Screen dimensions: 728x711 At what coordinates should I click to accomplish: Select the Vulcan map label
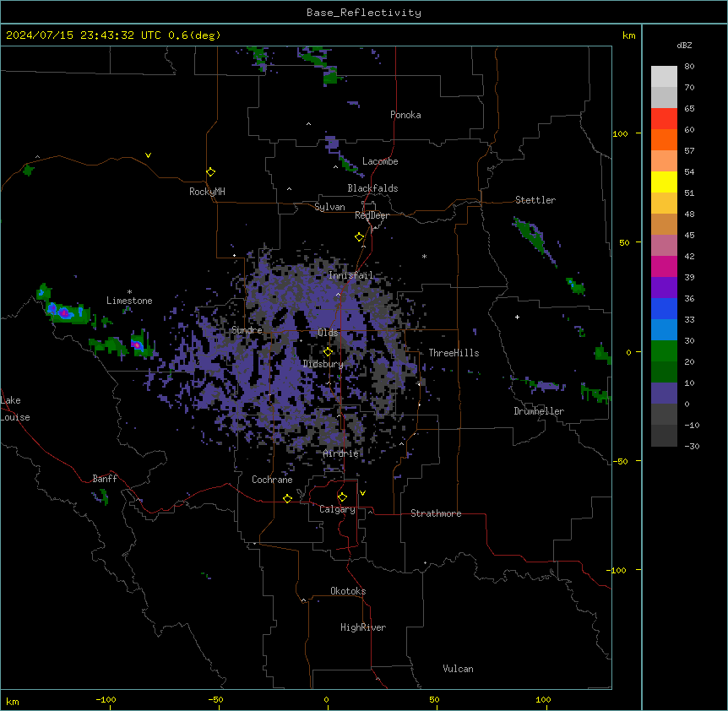click(x=458, y=669)
